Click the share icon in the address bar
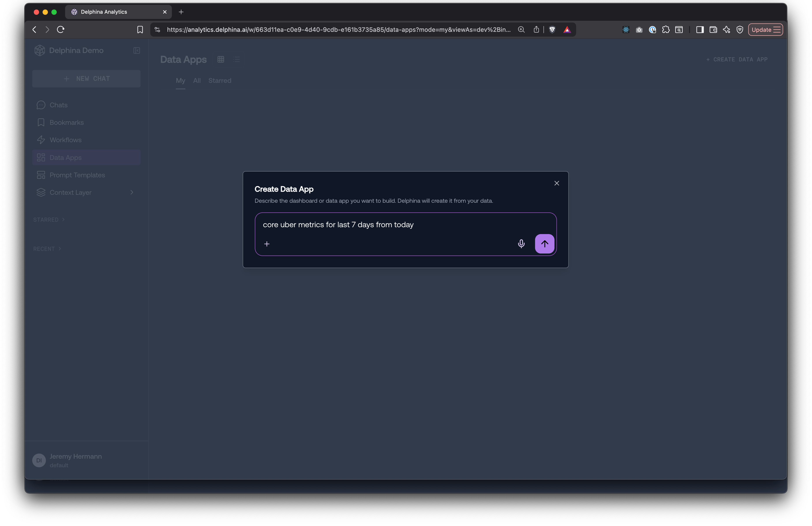This screenshot has width=812, height=526. pos(536,30)
